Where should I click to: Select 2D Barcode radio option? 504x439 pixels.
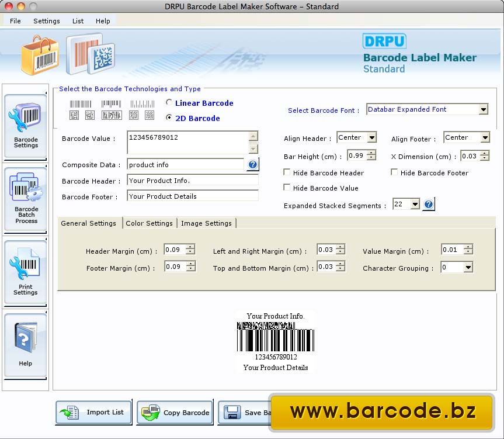click(169, 117)
